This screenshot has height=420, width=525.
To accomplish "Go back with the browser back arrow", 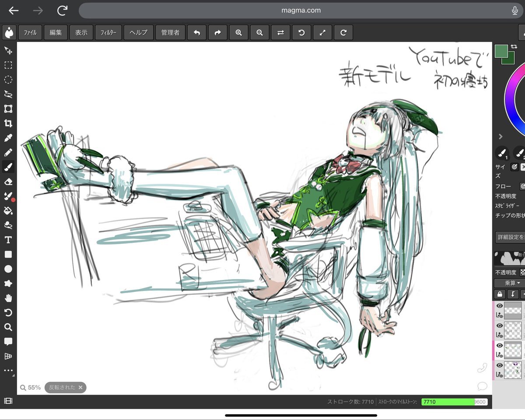I will [14, 10].
